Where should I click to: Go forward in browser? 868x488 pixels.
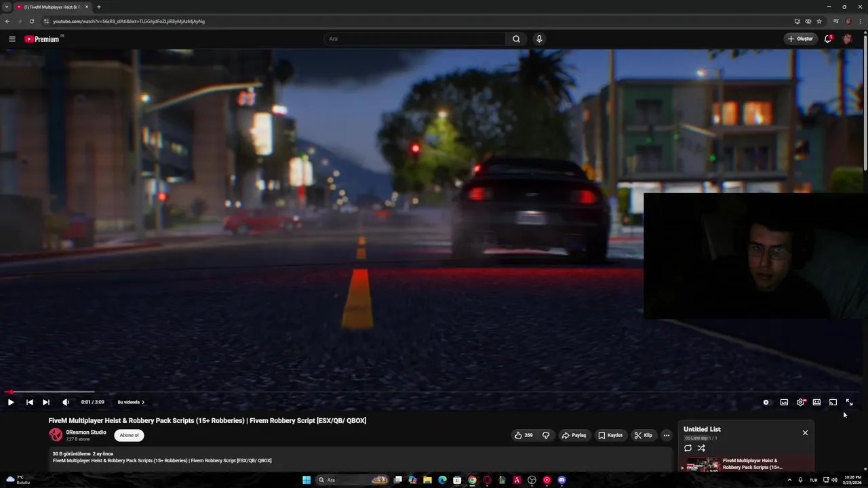coord(19,21)
